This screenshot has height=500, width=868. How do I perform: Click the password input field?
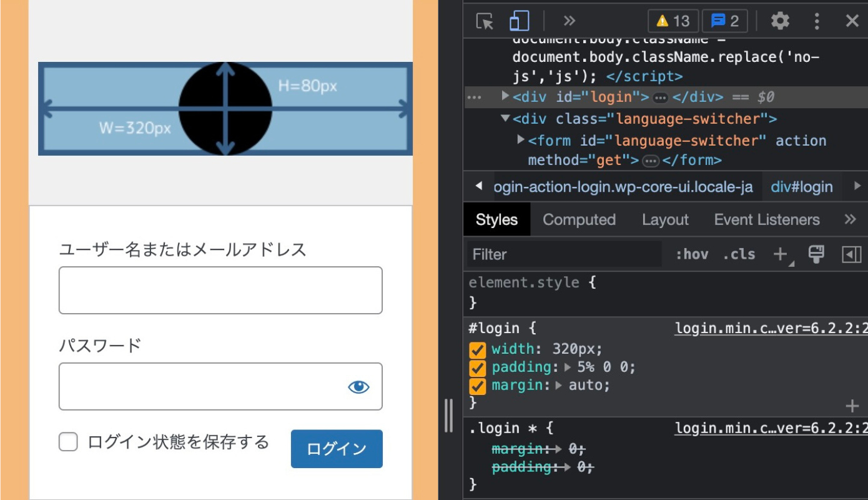coord(220,386)
